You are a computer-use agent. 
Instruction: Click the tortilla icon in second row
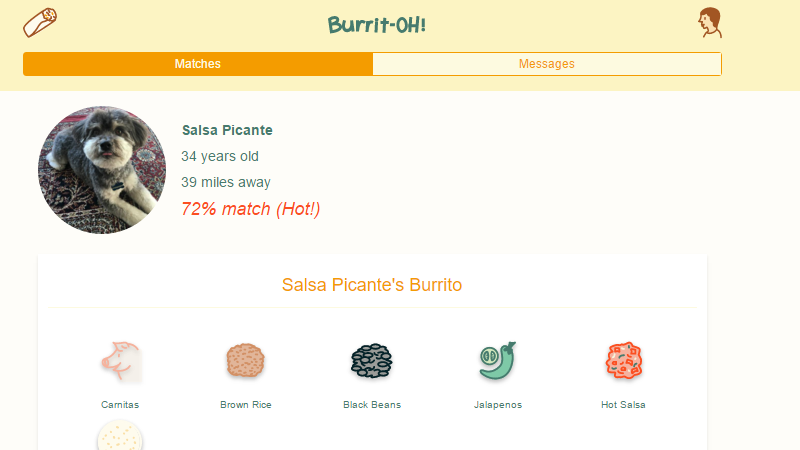120,438
